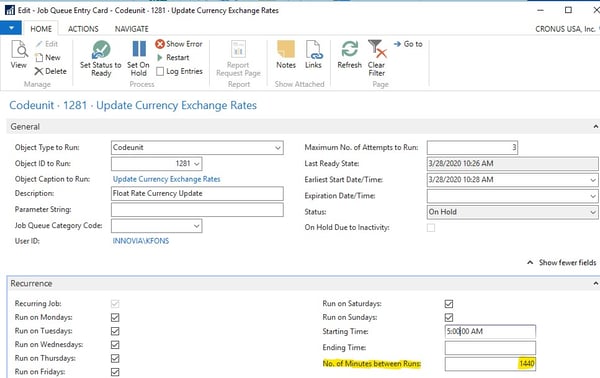Screen dimensions: 600x378
Task: Refresh the page
Action: (349, 55)
